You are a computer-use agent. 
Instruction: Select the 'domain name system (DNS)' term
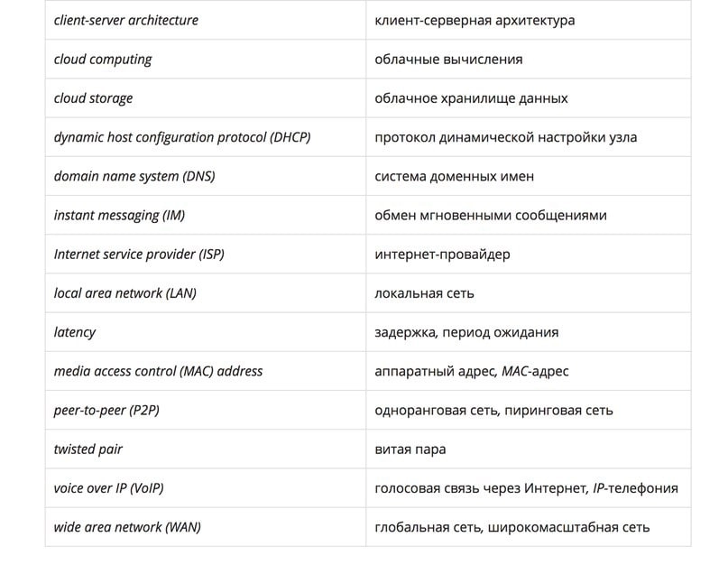click(x=134, y=177)
